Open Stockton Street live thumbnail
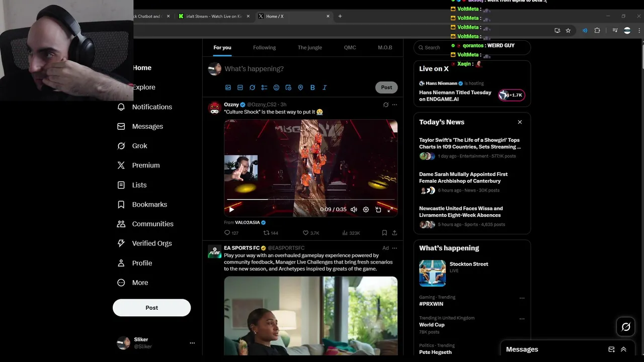 tap(432, 273)
